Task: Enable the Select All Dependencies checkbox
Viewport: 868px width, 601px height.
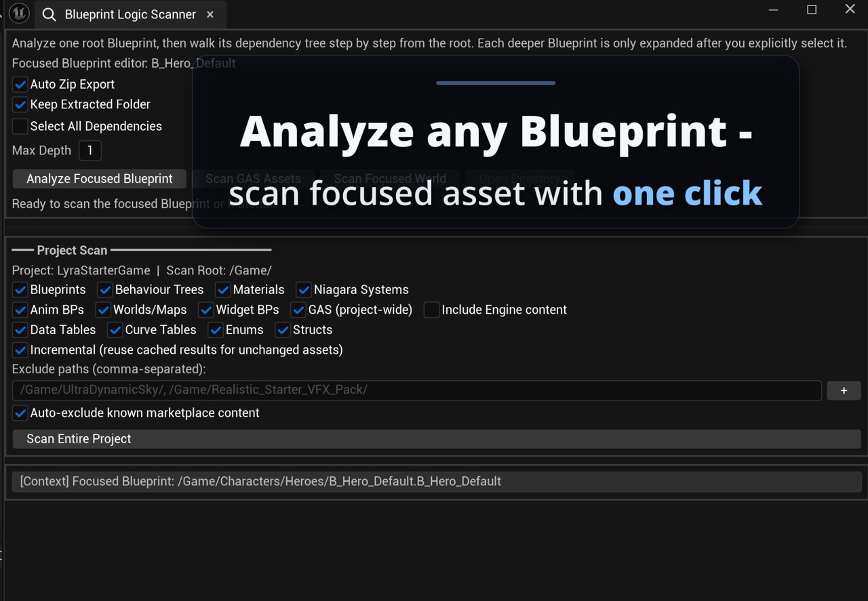Action: [x=20, y=126]
